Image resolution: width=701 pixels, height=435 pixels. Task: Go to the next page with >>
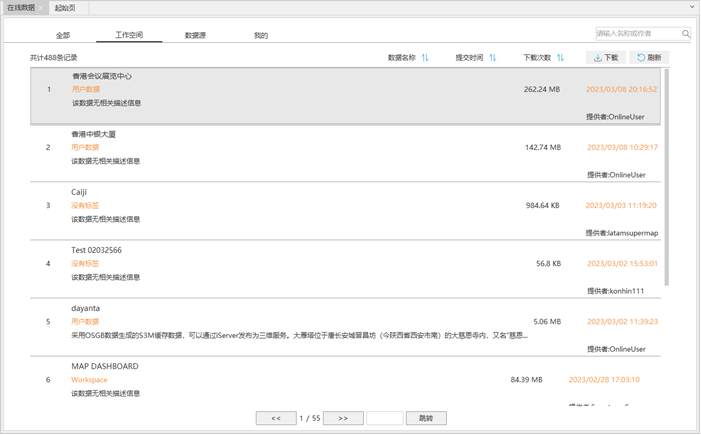[343, 418]
